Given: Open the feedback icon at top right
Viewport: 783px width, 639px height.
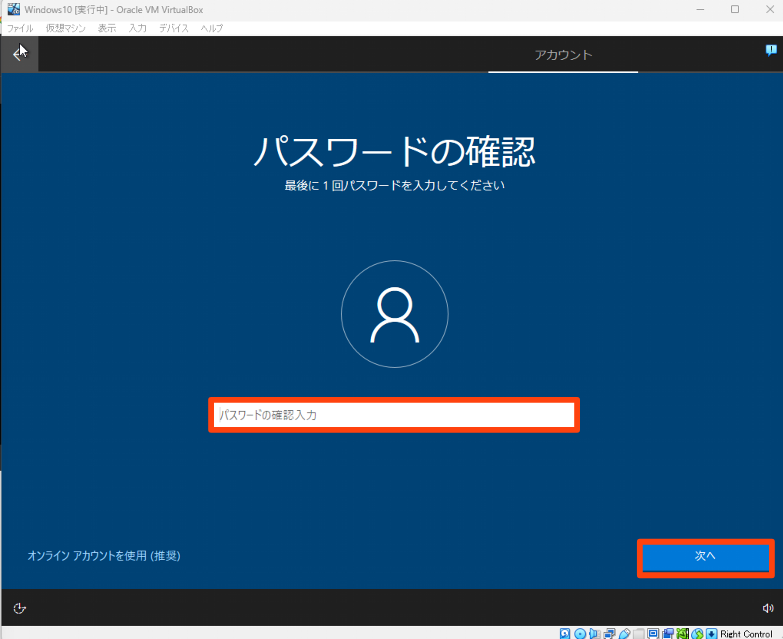Looking at the screenshot, I should tap(771, 50).
